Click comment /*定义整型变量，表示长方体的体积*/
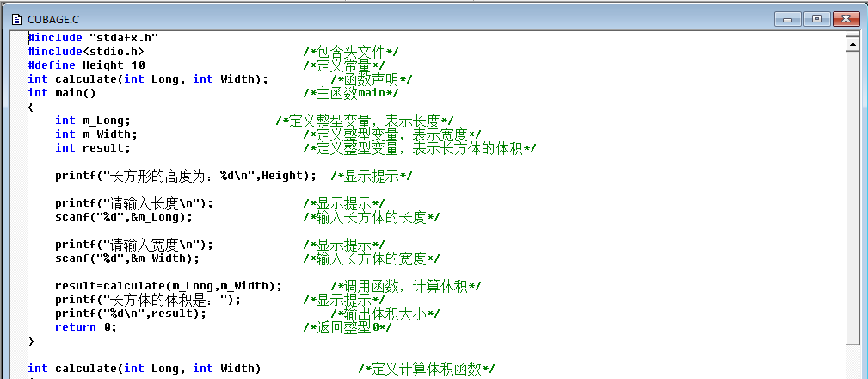The width and height of the screenshot is (868, 379). [x=420, y=148]
